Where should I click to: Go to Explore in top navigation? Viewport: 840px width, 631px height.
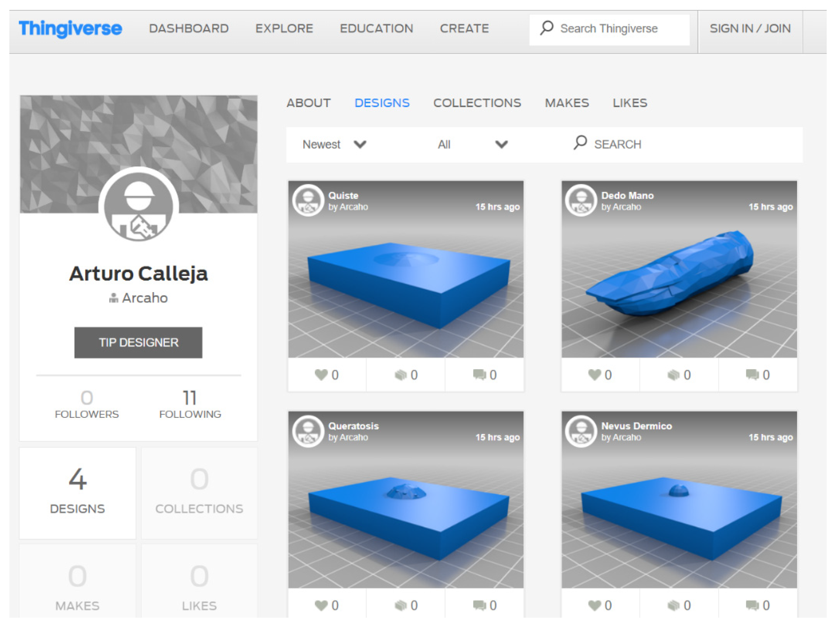point(284,28)
